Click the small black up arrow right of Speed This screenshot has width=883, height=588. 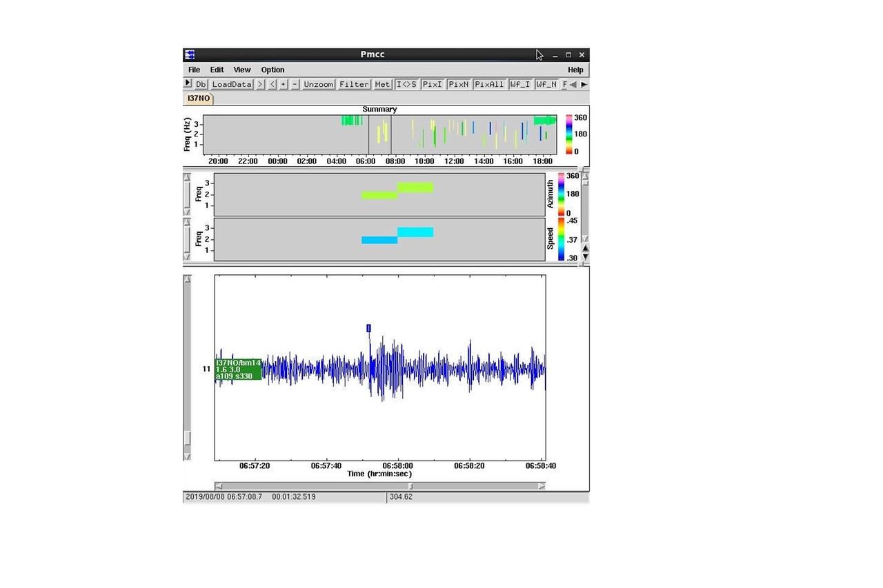click(x=586, y=248)
